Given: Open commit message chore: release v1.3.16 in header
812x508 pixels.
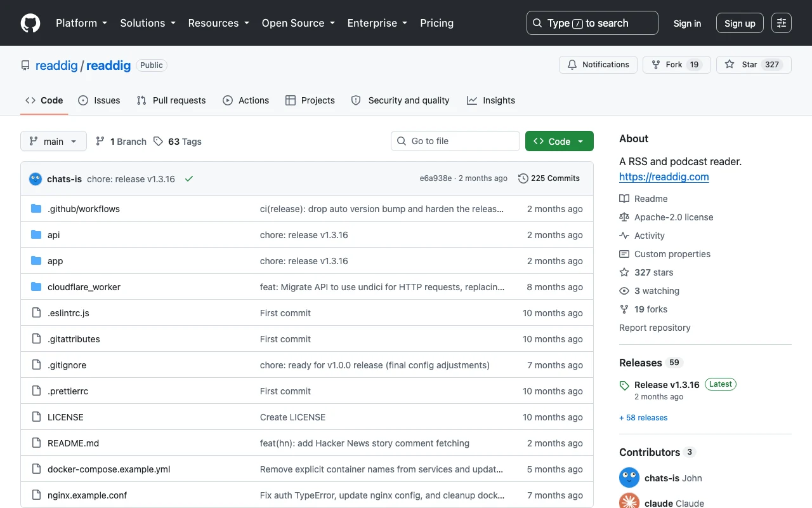Looking at the screenshot, I should (131, 179).
